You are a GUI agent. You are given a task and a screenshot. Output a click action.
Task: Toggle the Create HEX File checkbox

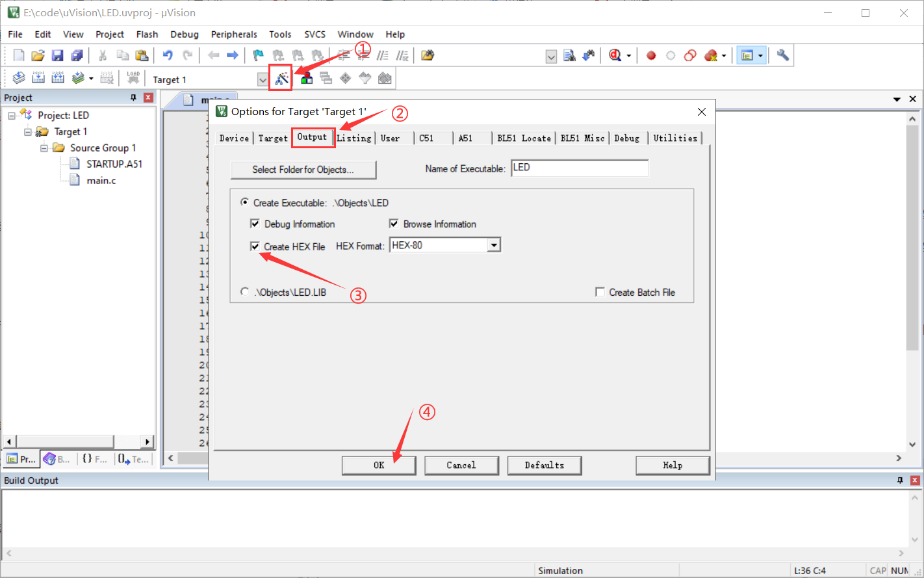(255, 246)
